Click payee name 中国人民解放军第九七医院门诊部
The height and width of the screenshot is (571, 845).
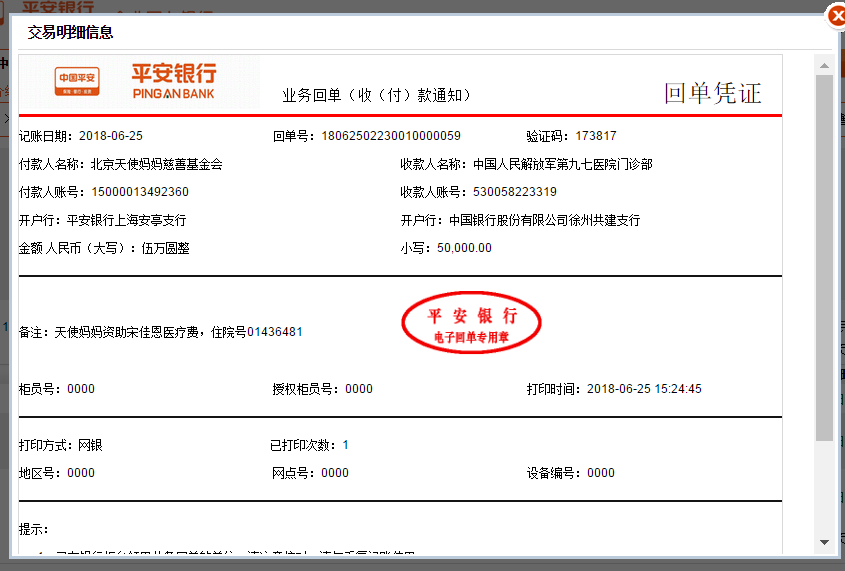click(563, 164)
